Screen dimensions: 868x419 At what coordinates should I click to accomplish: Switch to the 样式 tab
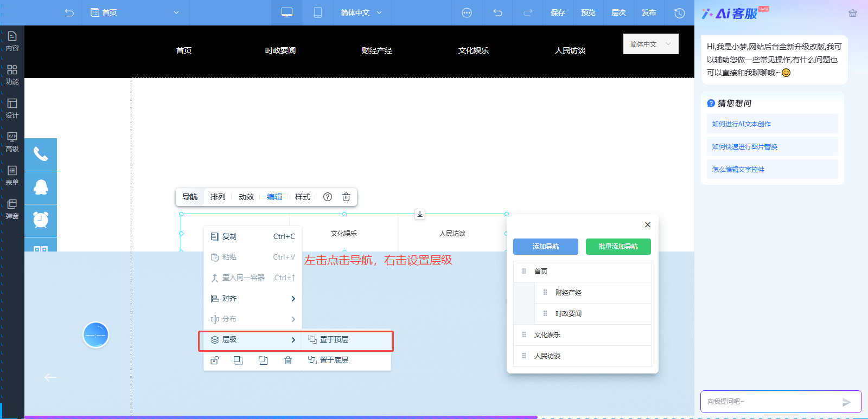click(303, 197)
